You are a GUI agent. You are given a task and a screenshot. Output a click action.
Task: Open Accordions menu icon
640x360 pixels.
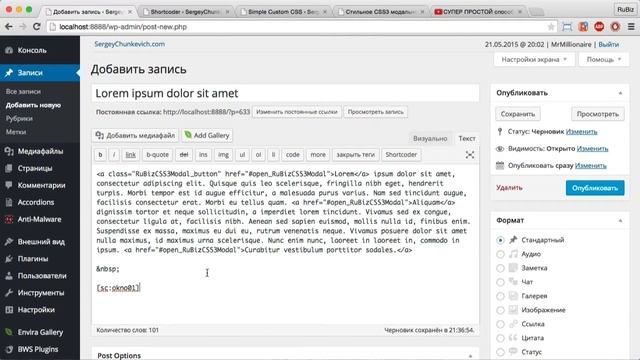[9, 202]
